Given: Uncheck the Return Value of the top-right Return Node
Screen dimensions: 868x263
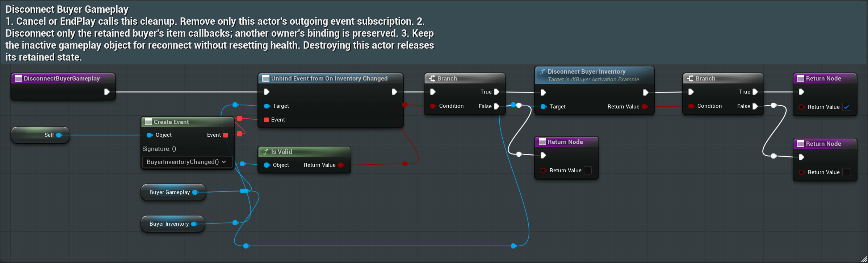Looking at the screenshot, I should point(846,107).
